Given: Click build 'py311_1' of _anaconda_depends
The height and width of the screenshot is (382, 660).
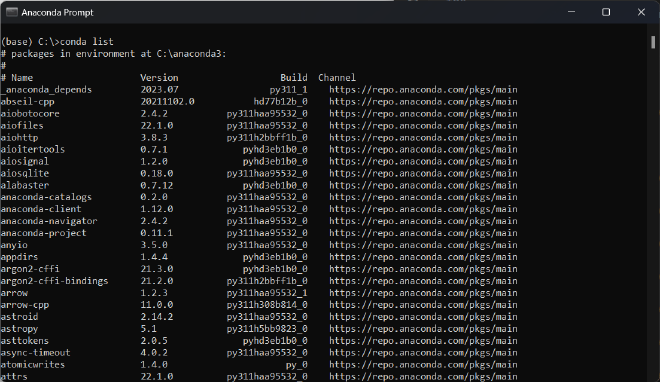Looking at the screenshot, I should click(289, 90).
